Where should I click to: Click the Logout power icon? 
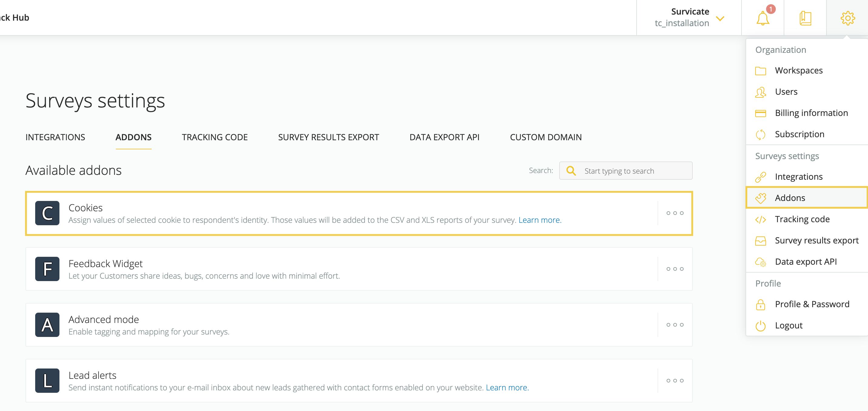[x=761, y=326]
